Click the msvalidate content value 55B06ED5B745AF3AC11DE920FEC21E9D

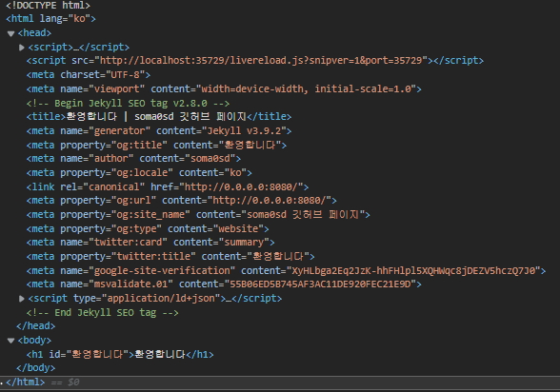pyautogui.click(x=320, y=284)
